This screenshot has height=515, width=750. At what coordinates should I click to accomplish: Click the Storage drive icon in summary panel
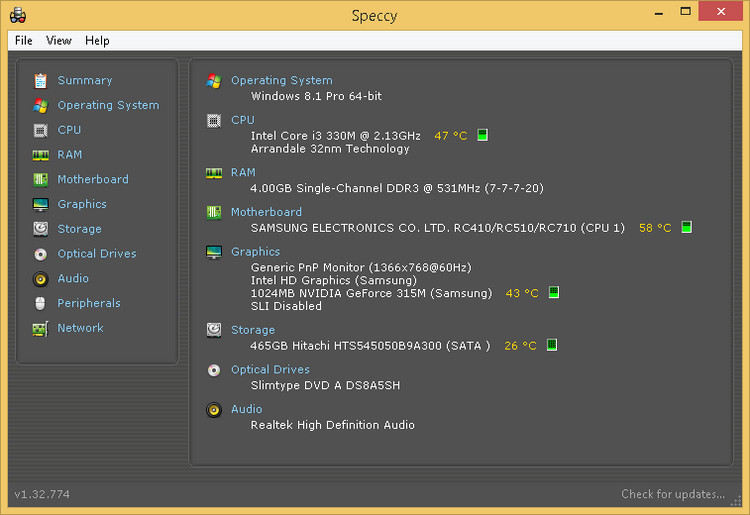coord(214,330)
